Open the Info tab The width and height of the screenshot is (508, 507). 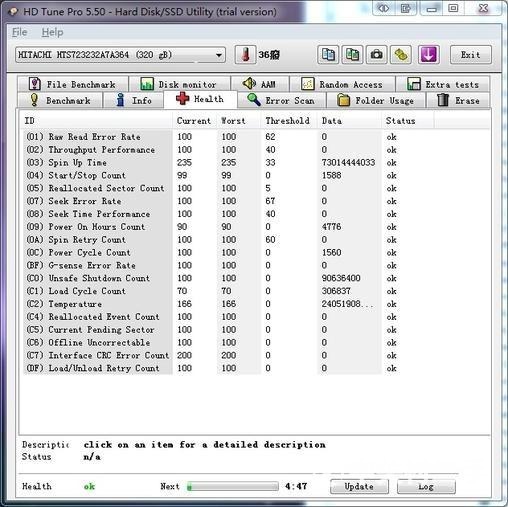tap(133, 100)
